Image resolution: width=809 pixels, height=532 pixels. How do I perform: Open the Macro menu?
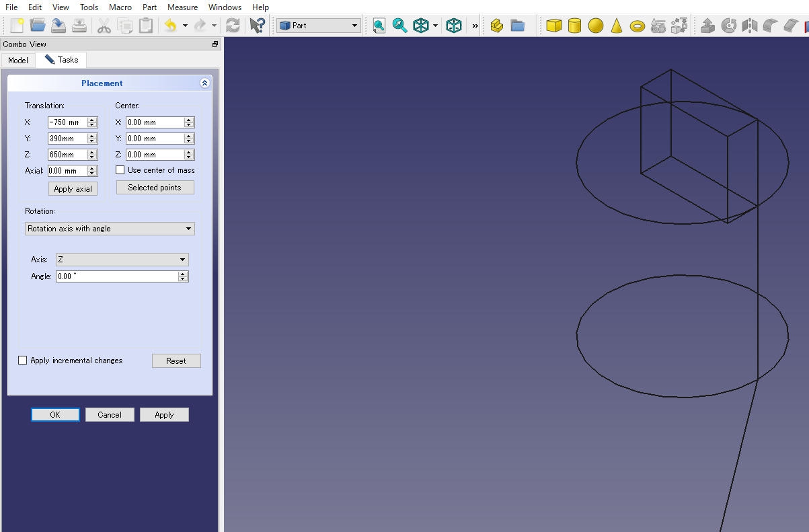(x=120, y=7)
